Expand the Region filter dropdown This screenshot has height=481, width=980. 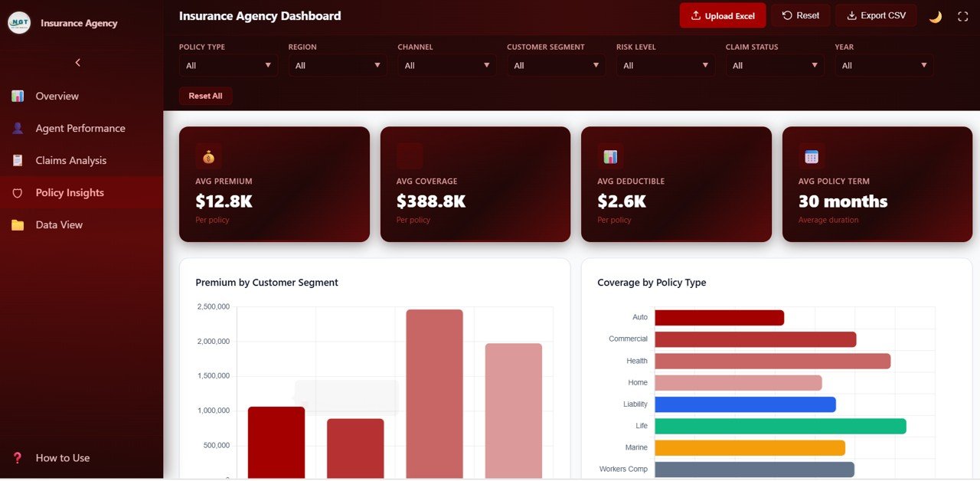(x=338, y=66)
